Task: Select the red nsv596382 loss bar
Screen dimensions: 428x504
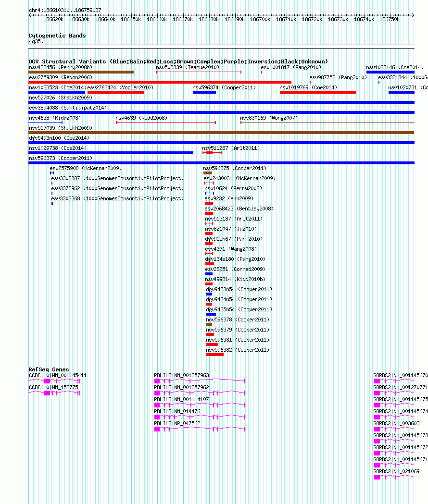Action: click(215, 355)
